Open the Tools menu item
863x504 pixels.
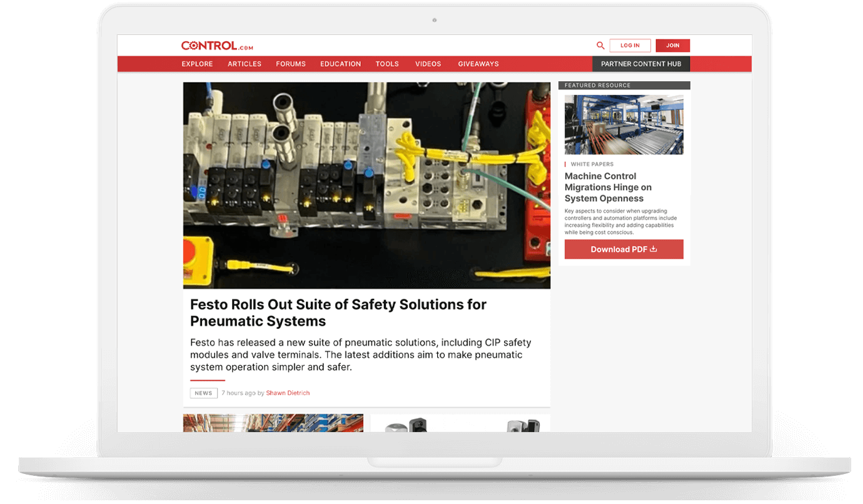pos(387,64)
